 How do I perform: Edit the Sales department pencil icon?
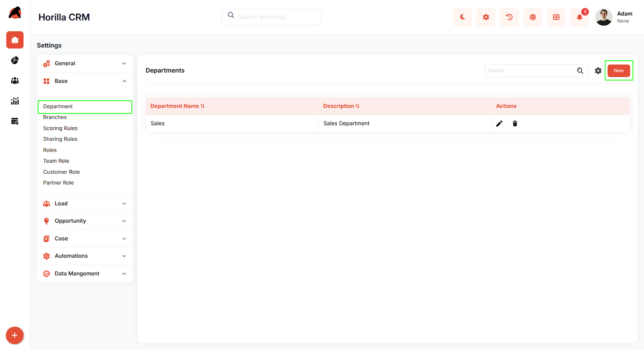(x=499, y=124)
